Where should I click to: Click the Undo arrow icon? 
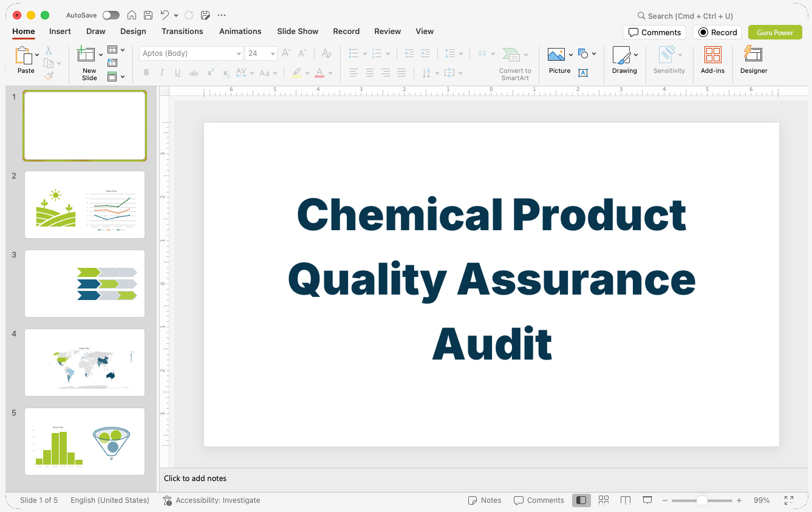coord(165,15)
